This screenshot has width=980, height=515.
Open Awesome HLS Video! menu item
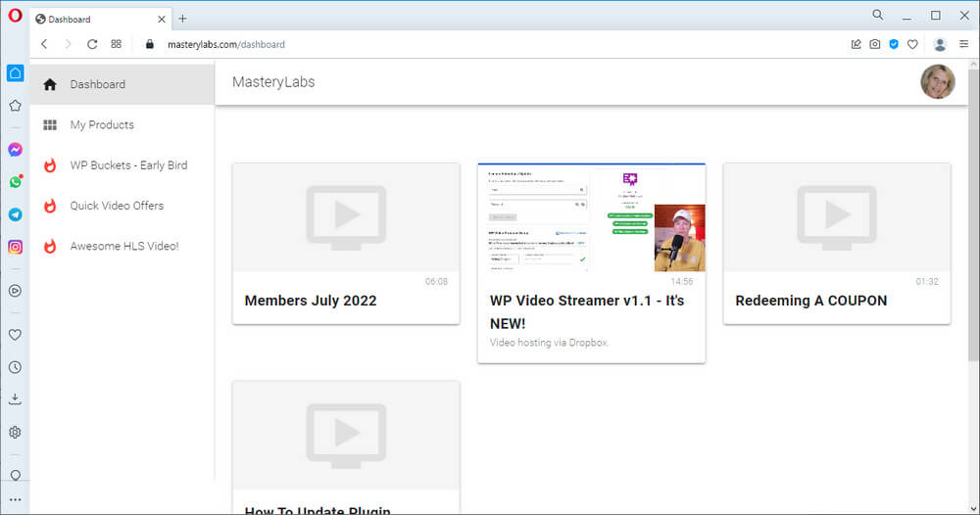(122, 246)
